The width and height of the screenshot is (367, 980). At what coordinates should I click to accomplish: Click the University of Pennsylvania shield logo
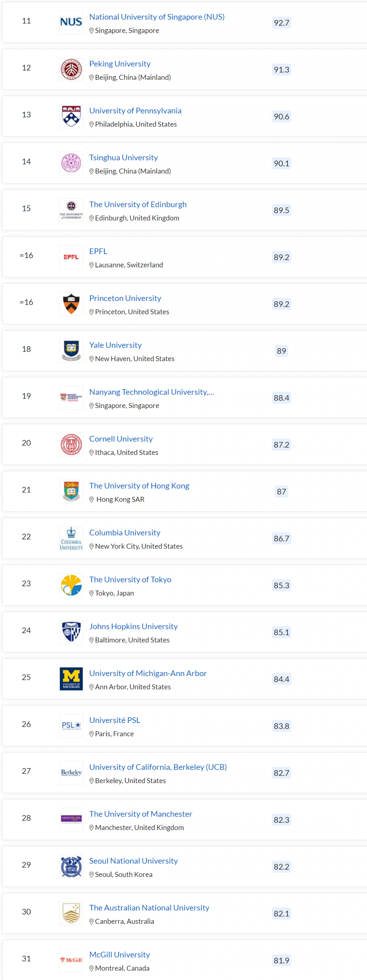(x=71, y=116)
